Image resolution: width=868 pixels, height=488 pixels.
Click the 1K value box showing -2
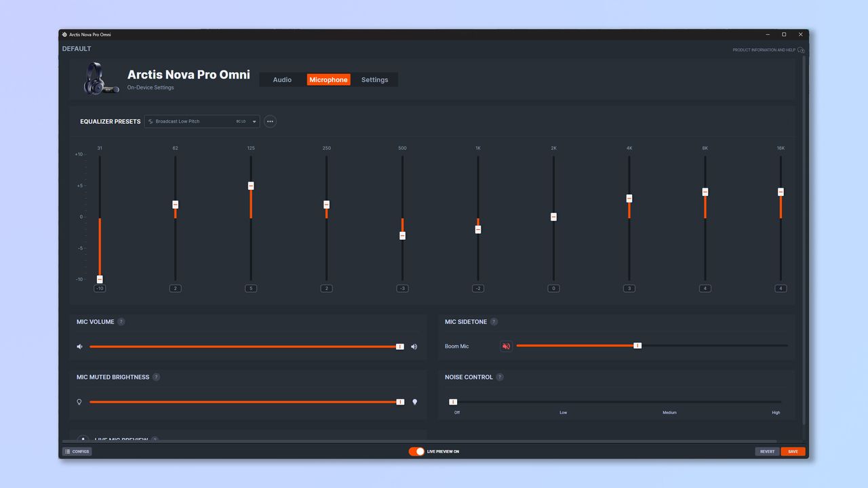click(x=478, y=289)
